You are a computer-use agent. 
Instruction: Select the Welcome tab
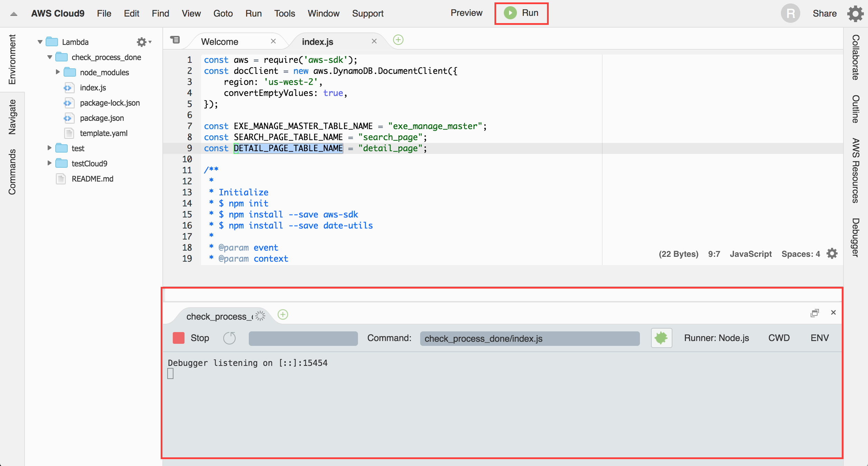click(224, 41)
